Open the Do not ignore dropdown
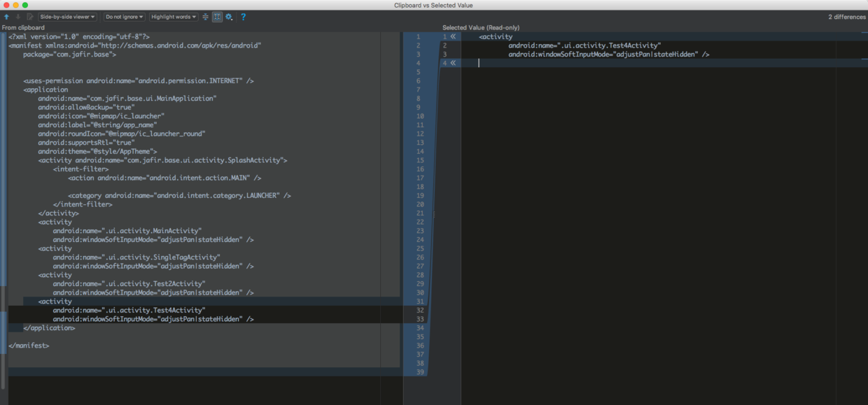Screen dimensions: 868x405 [125, 17]
